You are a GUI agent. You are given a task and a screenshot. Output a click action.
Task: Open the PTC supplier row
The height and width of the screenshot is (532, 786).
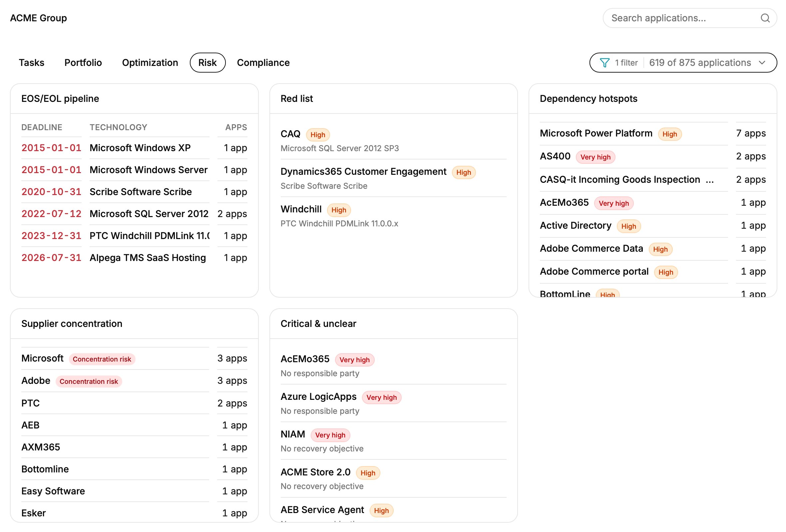(134, 403)
